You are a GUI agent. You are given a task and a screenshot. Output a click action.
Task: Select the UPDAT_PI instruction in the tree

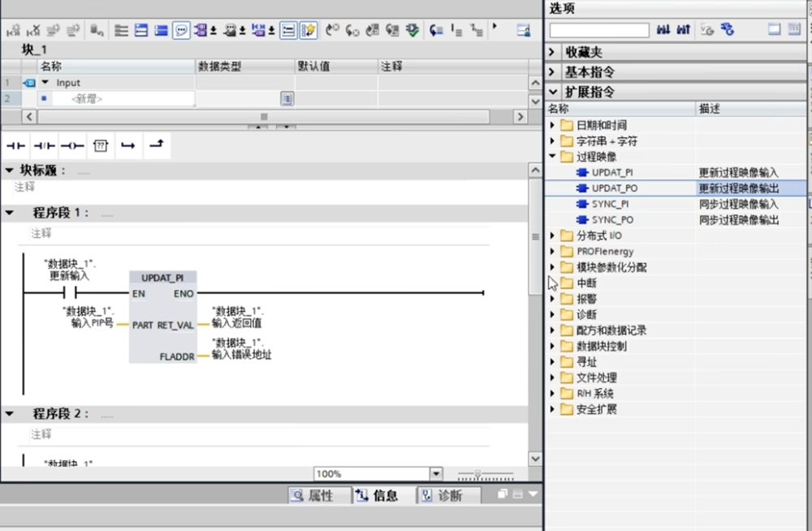(611, 172)
